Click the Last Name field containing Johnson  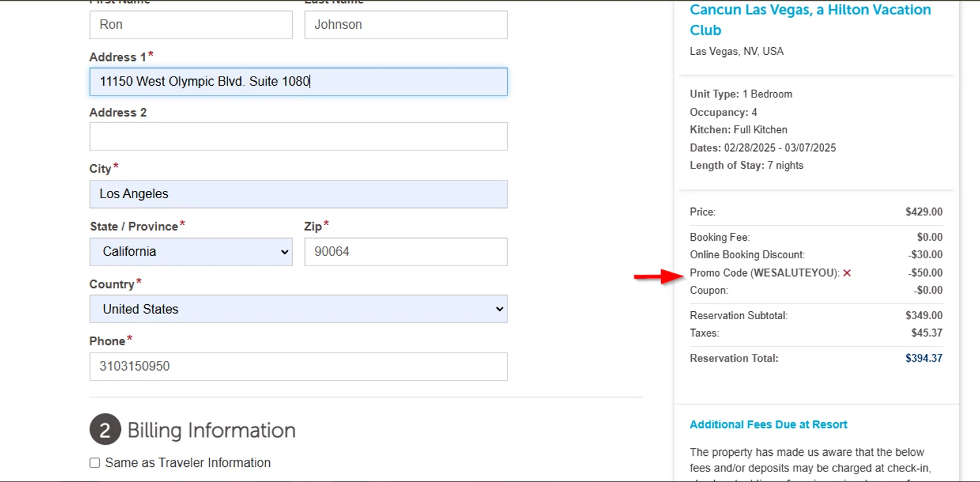click(x=406, y=25)
